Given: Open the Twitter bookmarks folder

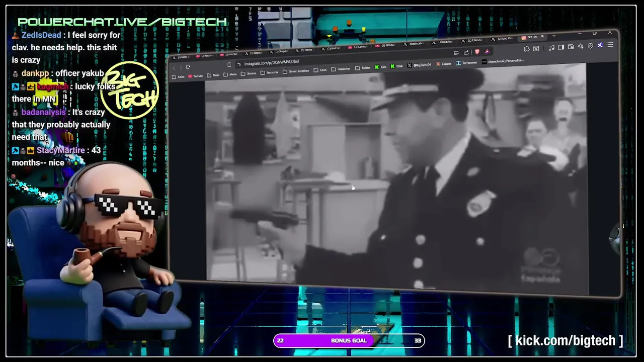Looking at the screenshot, I should point(363,68).
